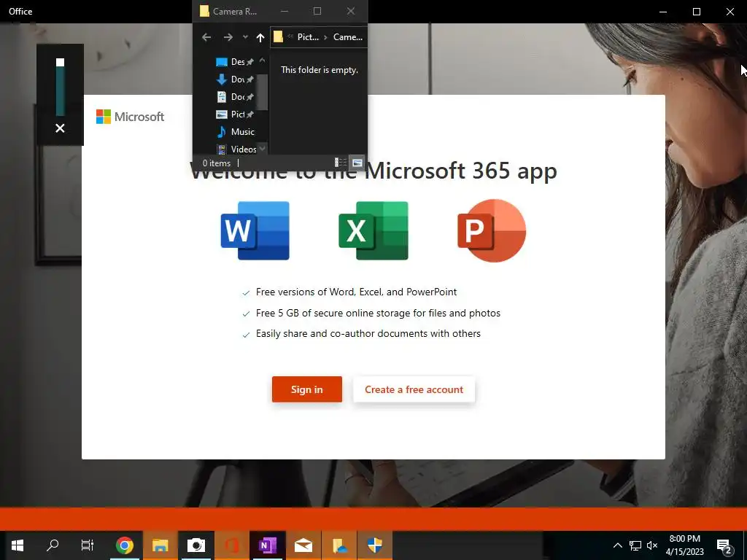
Task: Click the Camera Roll folder title icon
Action: point(204,11)
